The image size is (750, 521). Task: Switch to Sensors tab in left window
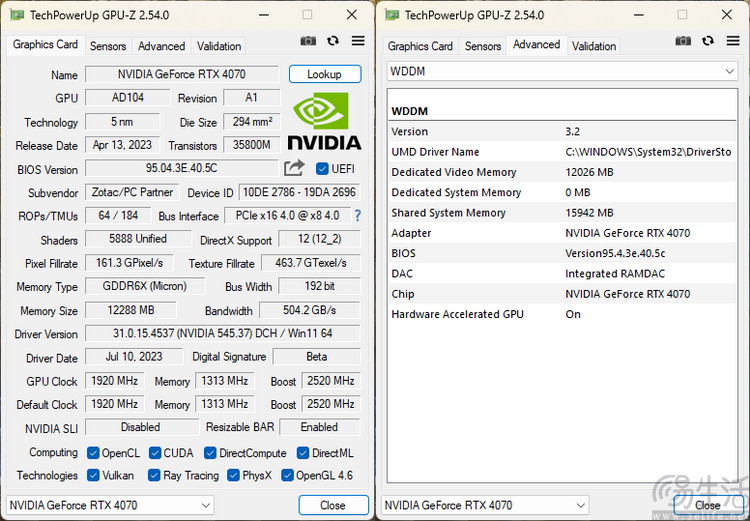(108, 46)
